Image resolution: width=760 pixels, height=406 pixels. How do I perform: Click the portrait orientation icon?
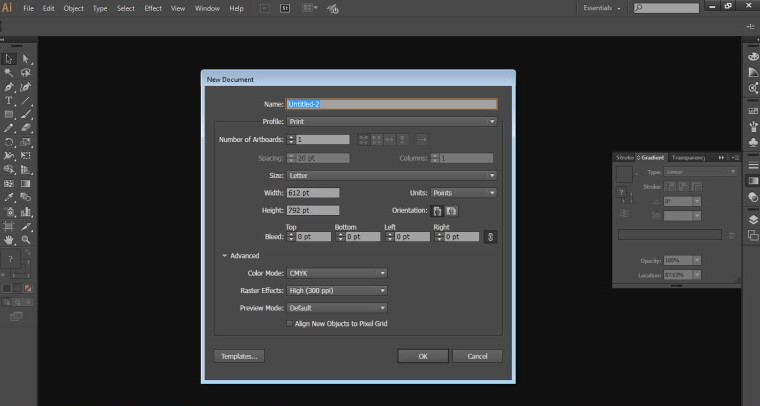437,211
